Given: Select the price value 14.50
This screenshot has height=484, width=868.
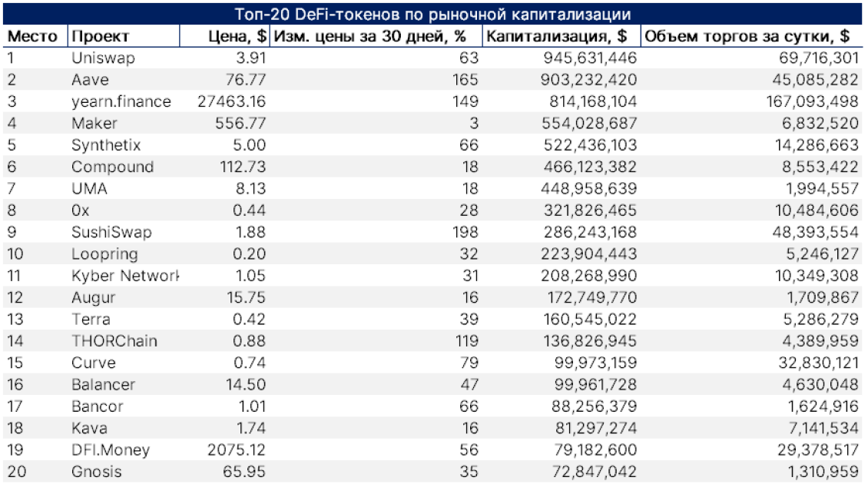Looking at the screenshot, I should click(x=246, y=384).
